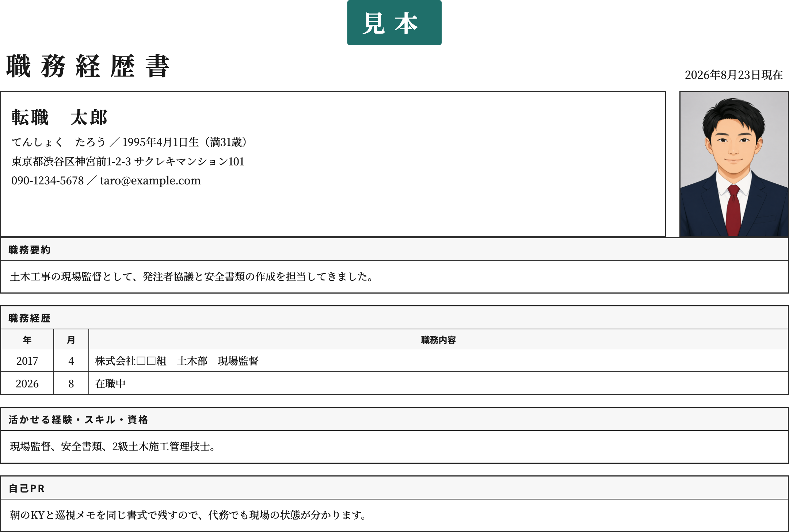Click the 年 column header

click(x=27, y=340)
